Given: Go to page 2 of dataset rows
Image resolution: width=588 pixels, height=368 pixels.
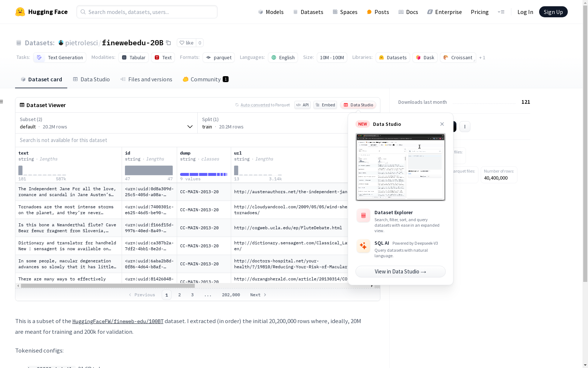Looking at the screenshot, I should pos(179,295).
